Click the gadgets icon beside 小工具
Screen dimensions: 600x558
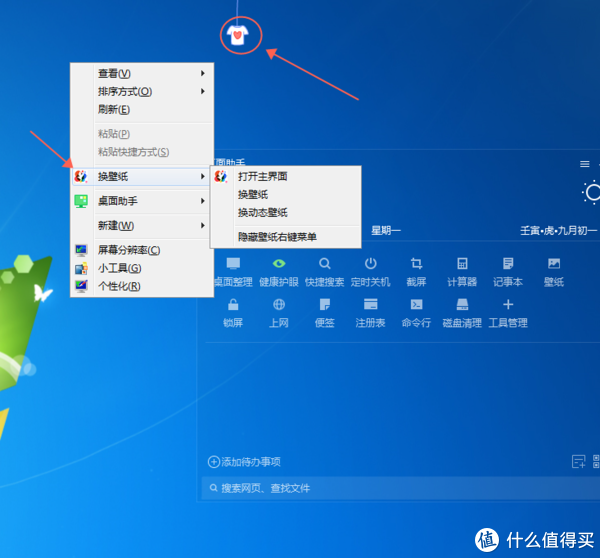pos(81,268)
